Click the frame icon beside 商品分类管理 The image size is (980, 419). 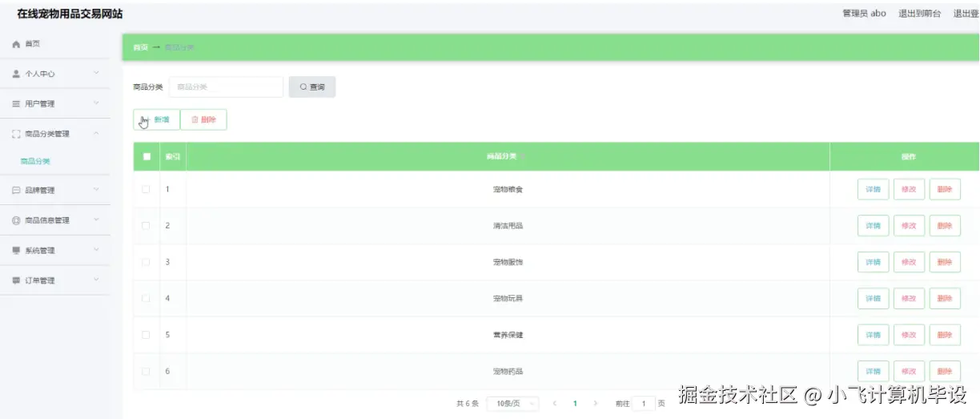16,134
